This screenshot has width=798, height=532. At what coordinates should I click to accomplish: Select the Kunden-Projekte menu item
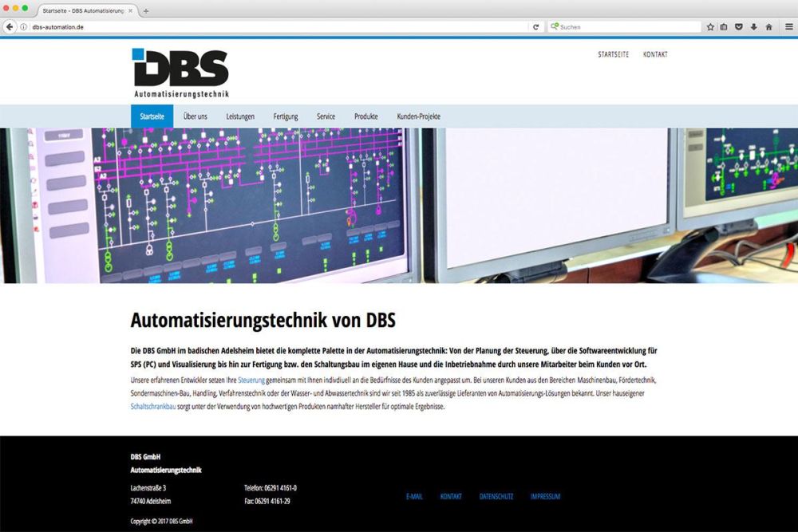click(x=417, y=116)
